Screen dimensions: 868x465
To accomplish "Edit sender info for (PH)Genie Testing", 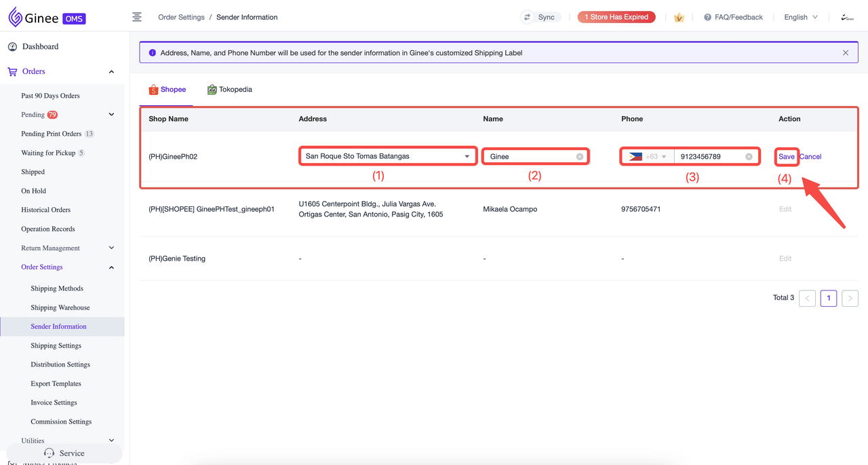I will [785, 259].
